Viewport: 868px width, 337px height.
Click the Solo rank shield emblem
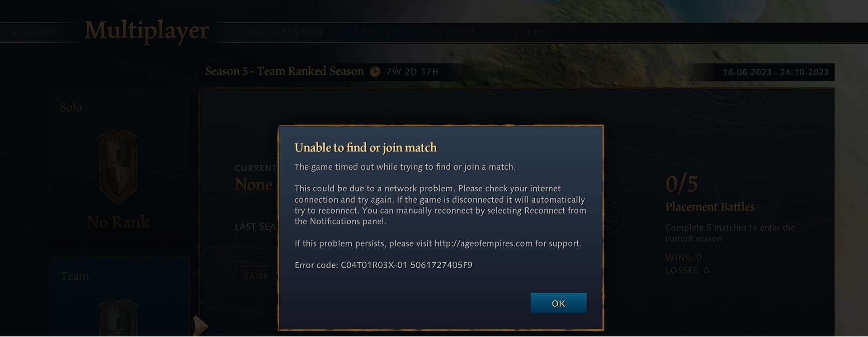tap(118, 167)
